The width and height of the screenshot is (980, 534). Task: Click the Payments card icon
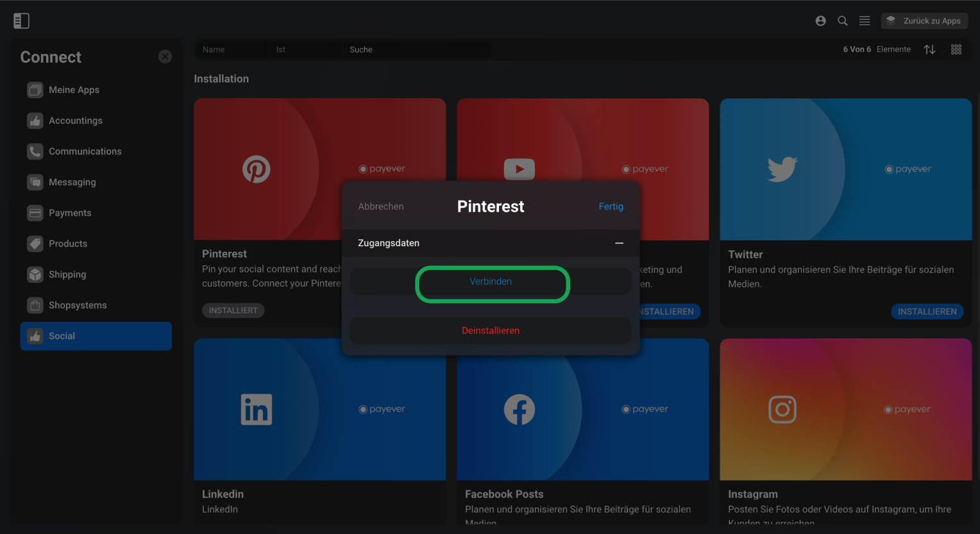point(35,213)
